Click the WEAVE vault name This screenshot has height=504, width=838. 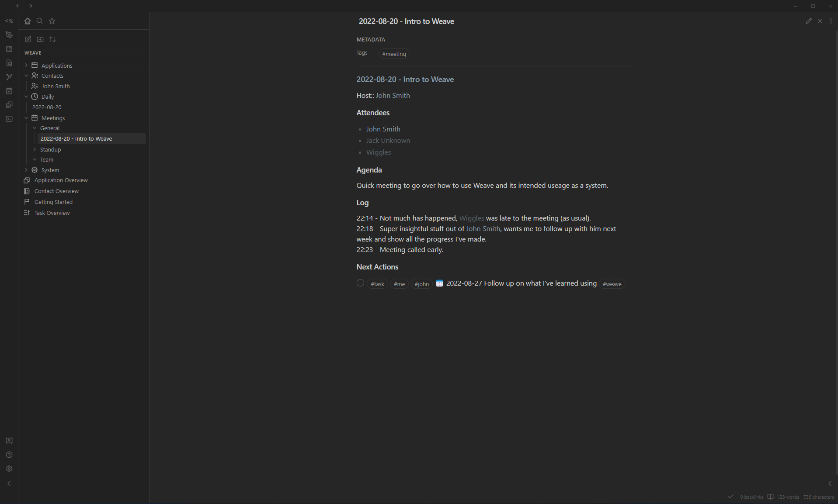coord(33,53)
